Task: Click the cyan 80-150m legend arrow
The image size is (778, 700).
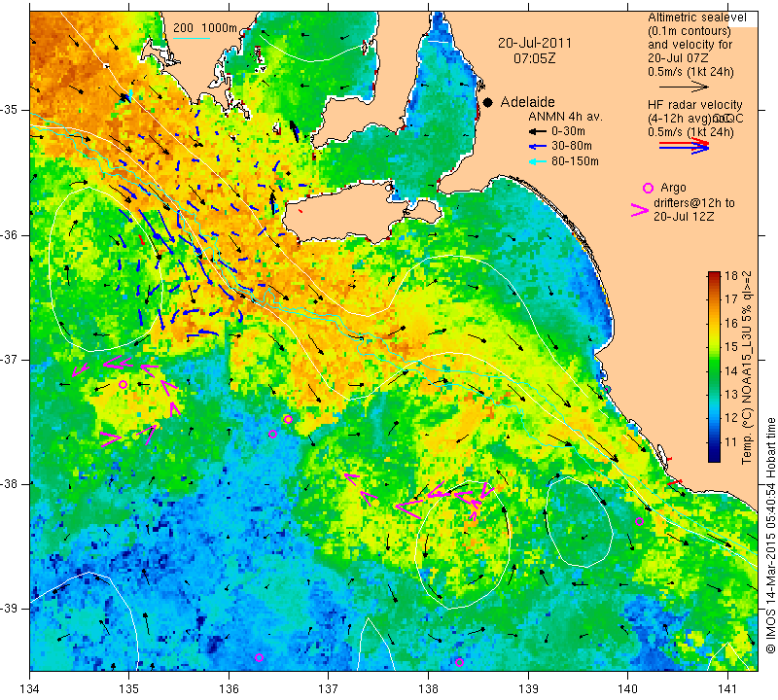Action: click(537, 161)
